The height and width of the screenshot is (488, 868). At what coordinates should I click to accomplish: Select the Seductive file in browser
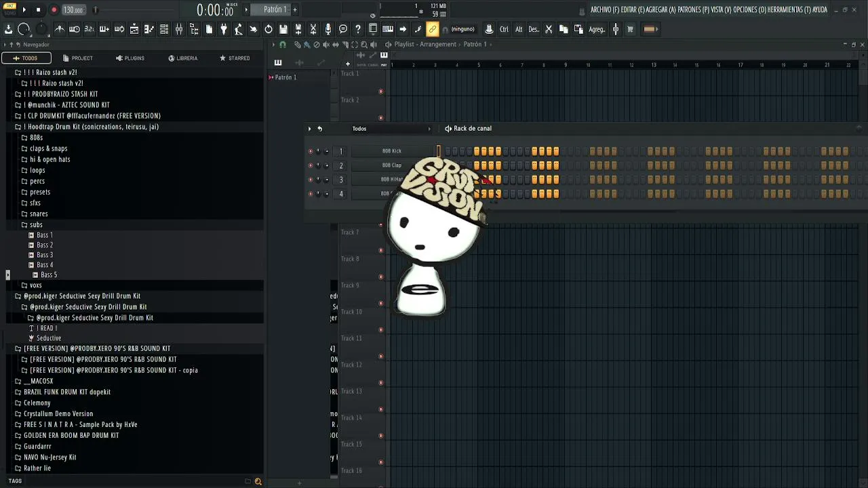pos(49,338)
